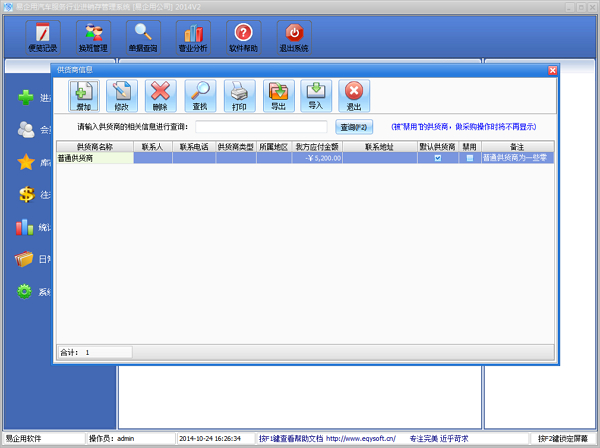The height and width of the screenshot is (448, 600).
Task: Select the 普通供货商 name cell
Action: coord(95,158)
